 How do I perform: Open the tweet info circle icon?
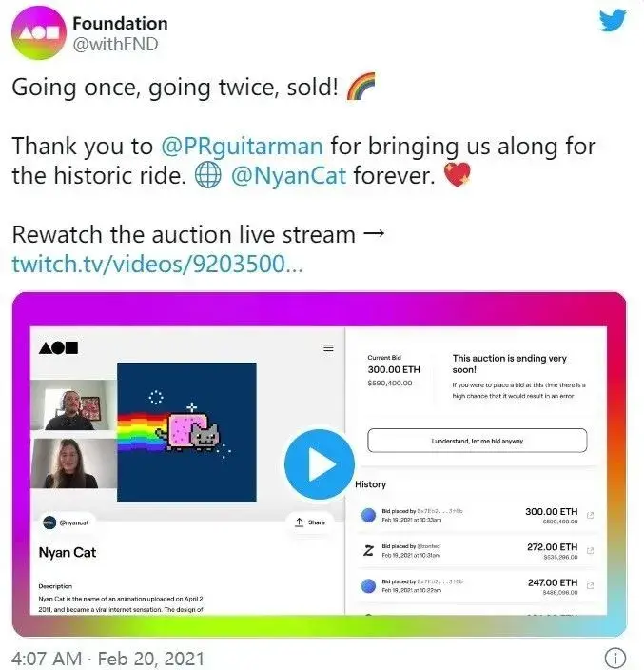615,658
